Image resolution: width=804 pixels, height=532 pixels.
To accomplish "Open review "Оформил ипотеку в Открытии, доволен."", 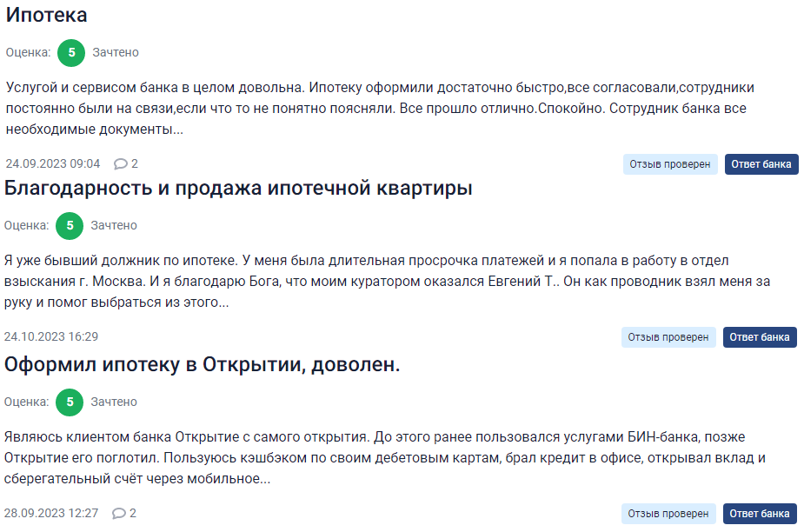I will pyautogui.click(x=202, y=365).
